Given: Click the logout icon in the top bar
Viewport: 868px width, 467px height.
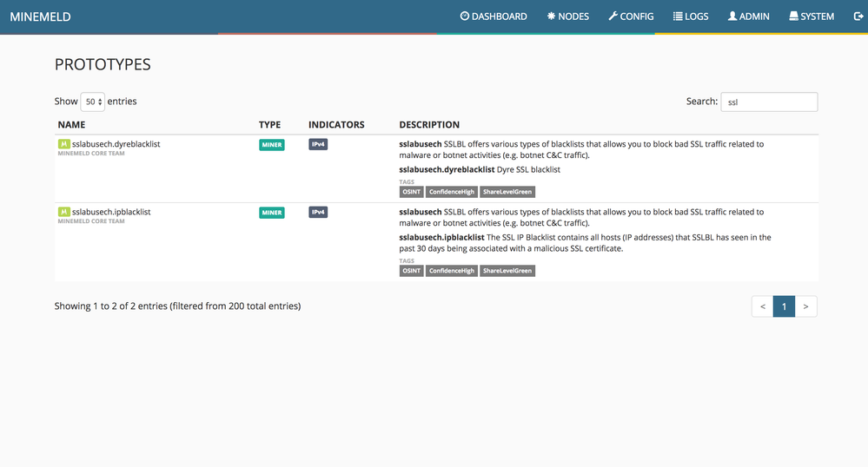Looking at the screenshot, I should tap(858, 16).
